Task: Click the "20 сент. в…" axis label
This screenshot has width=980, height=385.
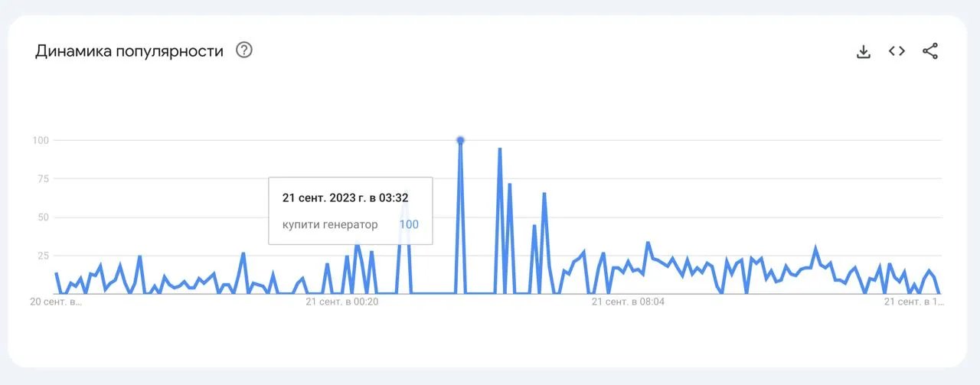Action: click(x=54, y=302)
